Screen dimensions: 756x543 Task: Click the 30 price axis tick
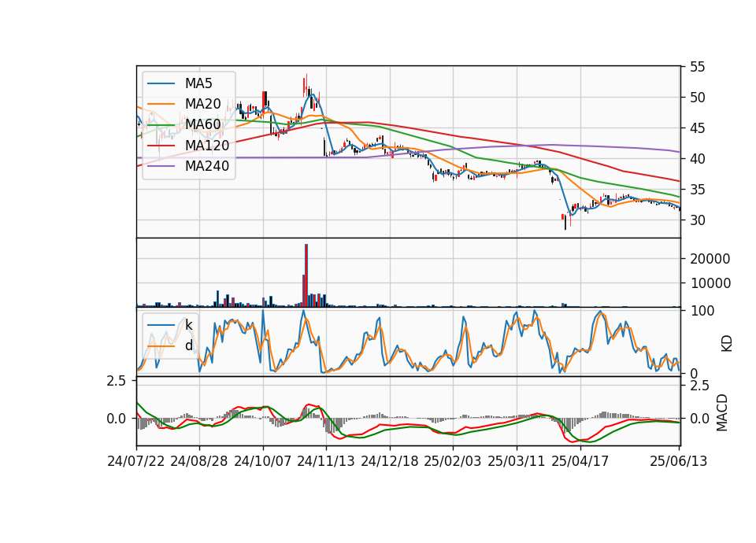pos(697,220)
